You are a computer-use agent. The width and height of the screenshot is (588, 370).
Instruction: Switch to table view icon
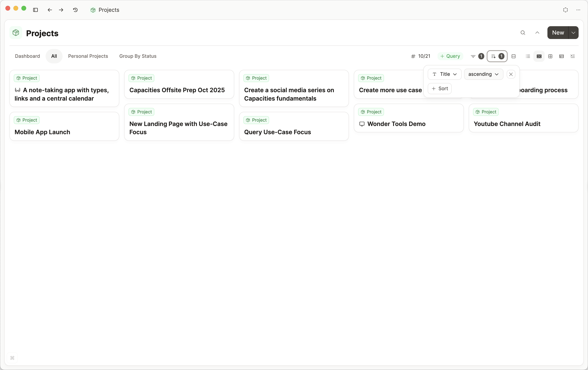[x=561, y=56]
